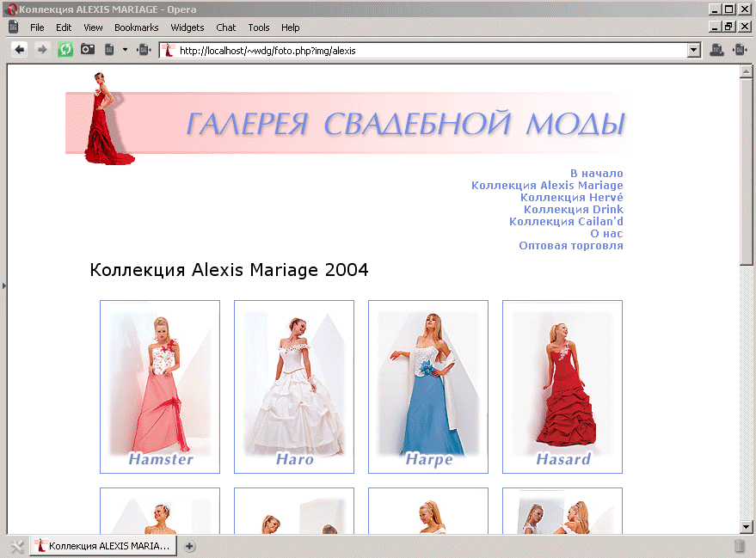Click the menu bar document icon
This screenshot has width=756, height=558.
[14, 27]
